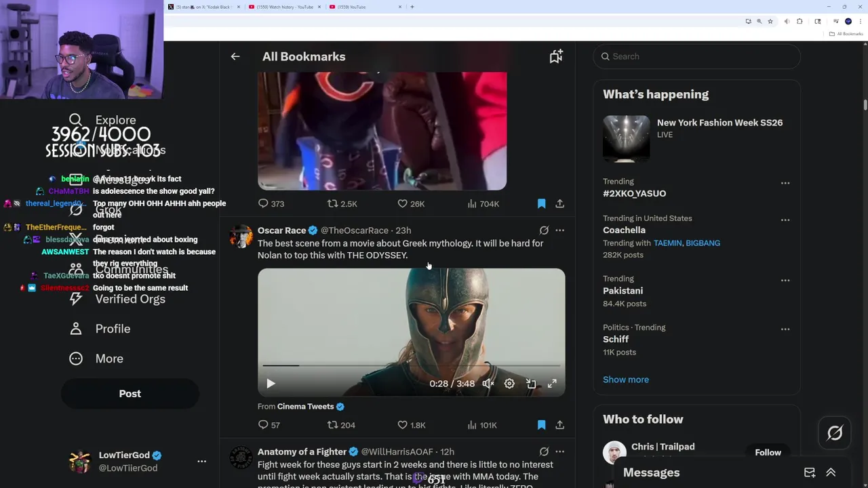Bookmark this page with the star icon
The height and width of the screenshot is (488, 868).
[770, 21]
